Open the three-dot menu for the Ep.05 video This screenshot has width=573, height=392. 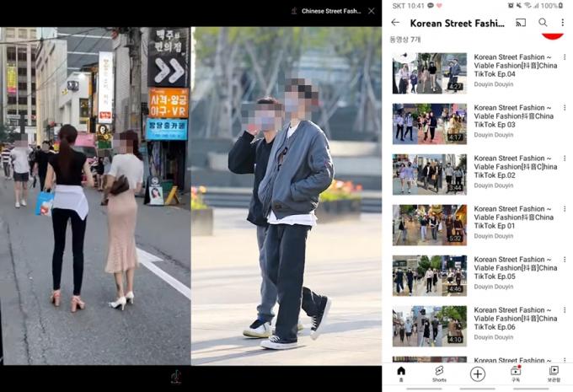[x=565, y=260]
